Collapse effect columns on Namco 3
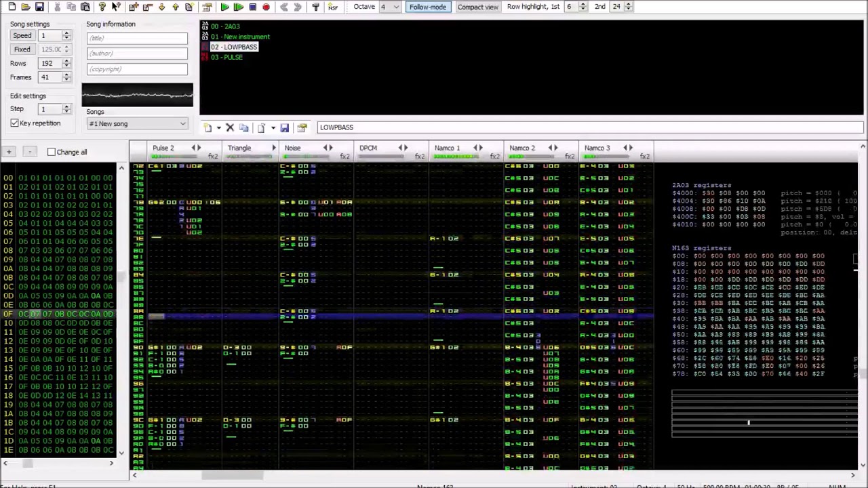Viewport: 868px width, 488px height. (x=626, y=148)
